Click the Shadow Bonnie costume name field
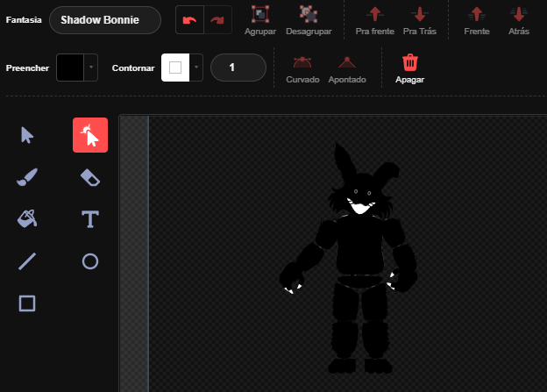 [x=105, y=20]
